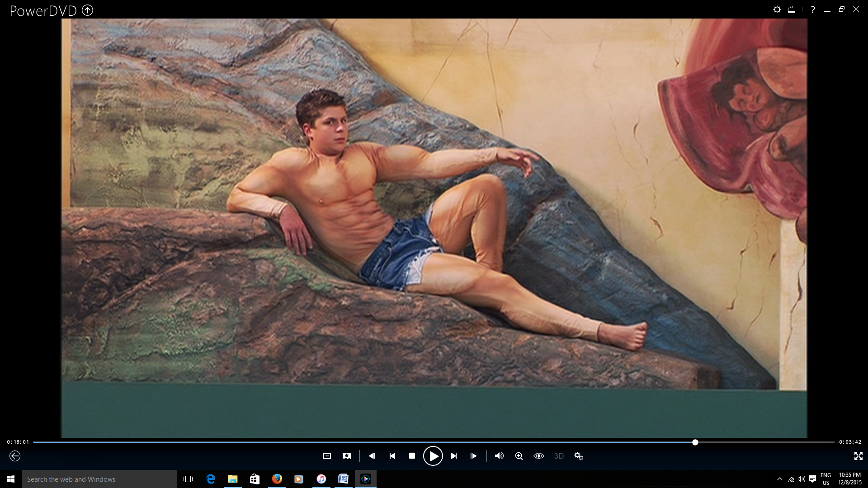Toggle fullscreen mode with expand arrows
Screen dimensions: 868x488
click(x=858, y=456)
